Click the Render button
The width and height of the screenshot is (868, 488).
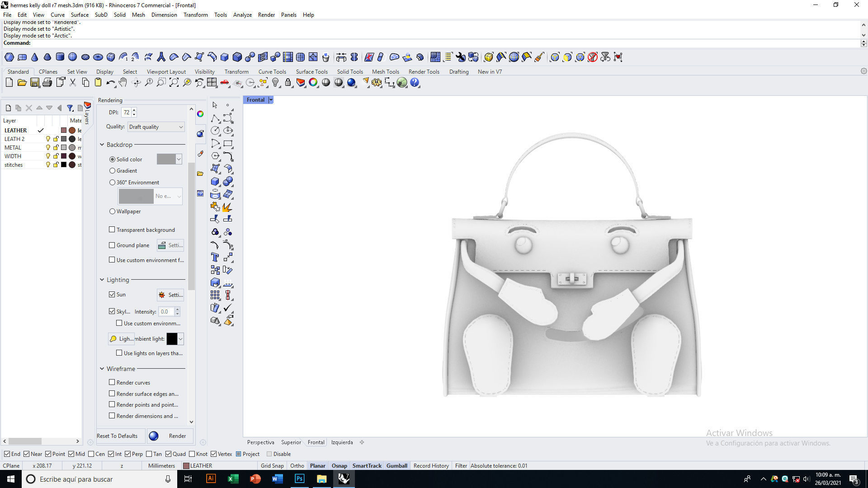171,436
